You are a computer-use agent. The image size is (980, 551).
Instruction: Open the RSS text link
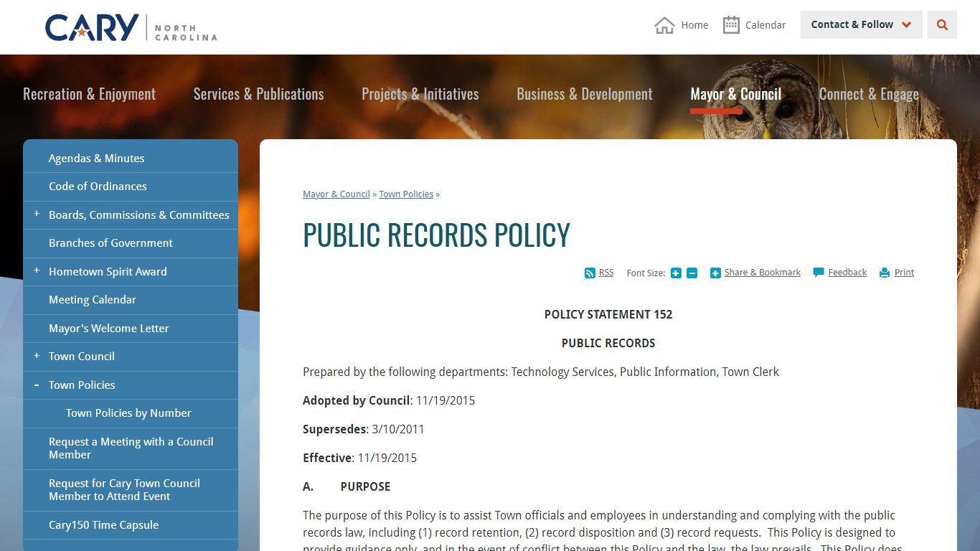tap(606, 273)
